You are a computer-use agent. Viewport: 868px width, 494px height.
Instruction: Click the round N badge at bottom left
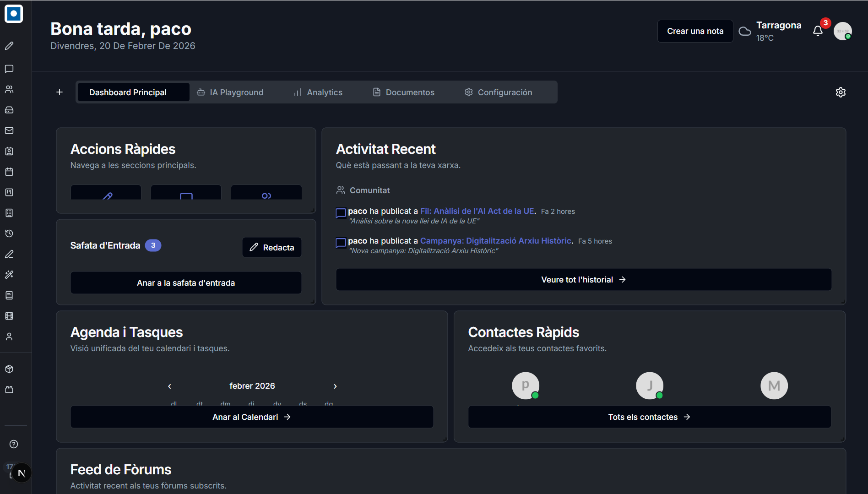click(22, 473)
